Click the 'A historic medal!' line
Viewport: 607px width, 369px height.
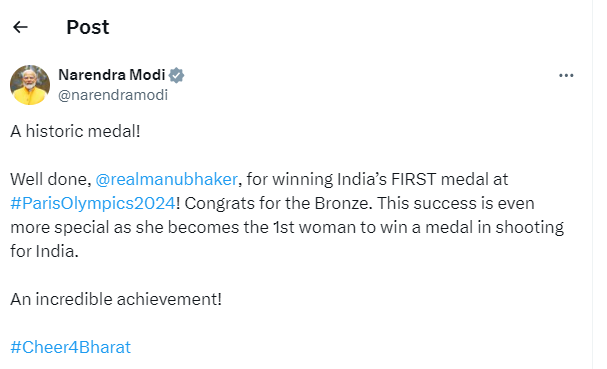pyautogui.click(x=75, y=132)
